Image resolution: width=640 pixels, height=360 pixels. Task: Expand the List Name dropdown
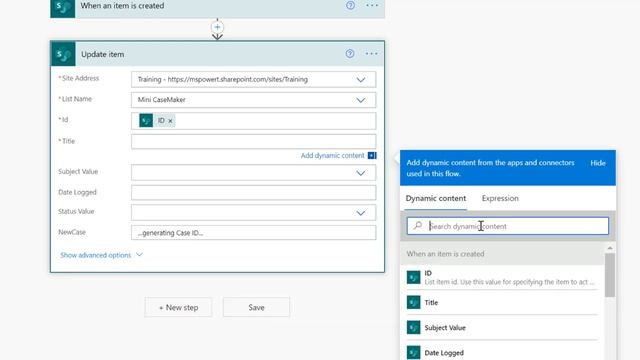pyautogui.click(x=361, y=100)
